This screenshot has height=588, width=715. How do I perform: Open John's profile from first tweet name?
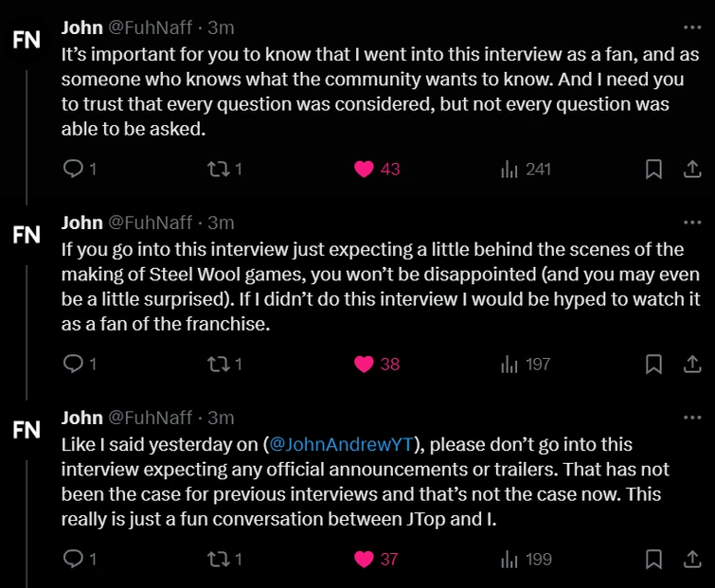pyautogui.click(x=81, y=27)
